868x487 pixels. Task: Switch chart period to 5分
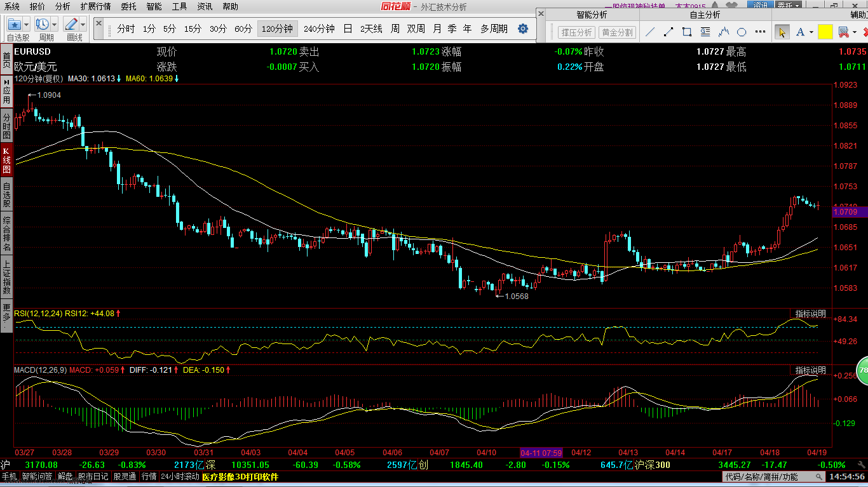[170, 29]
